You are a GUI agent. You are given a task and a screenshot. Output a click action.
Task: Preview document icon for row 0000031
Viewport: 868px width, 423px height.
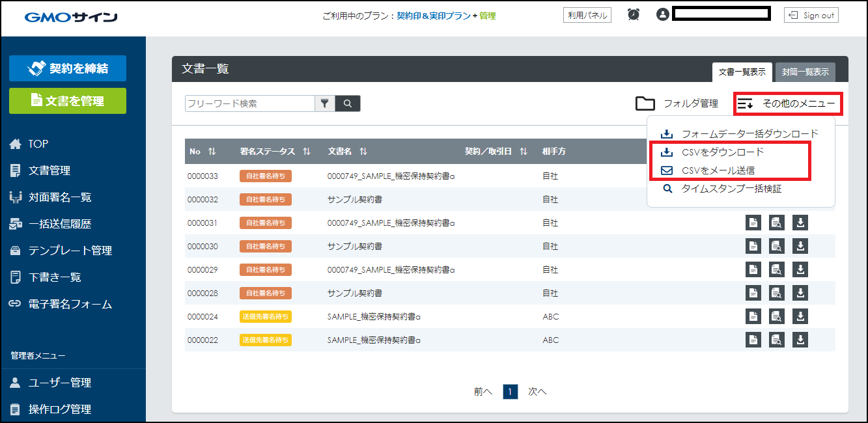click(777, 223)
